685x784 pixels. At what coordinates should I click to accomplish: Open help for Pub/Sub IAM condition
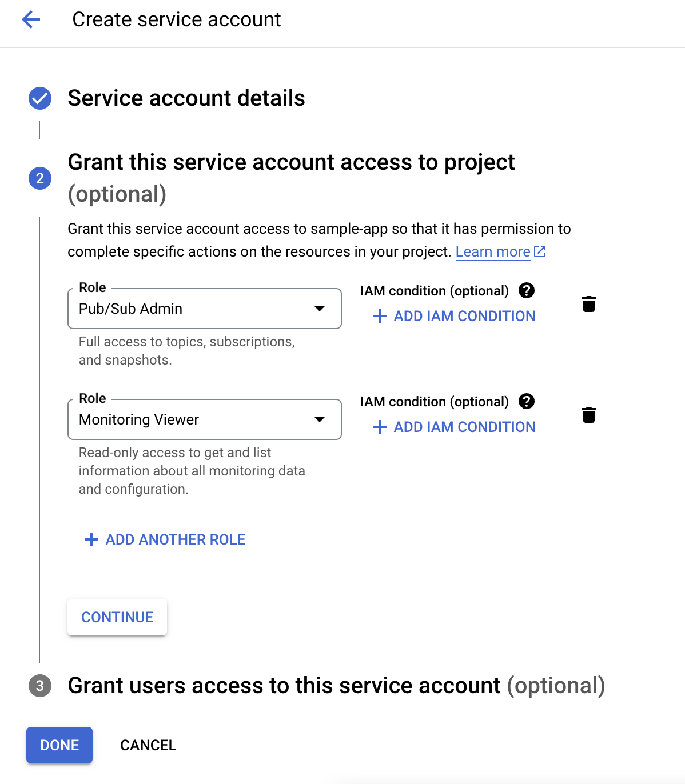[526, 290]
